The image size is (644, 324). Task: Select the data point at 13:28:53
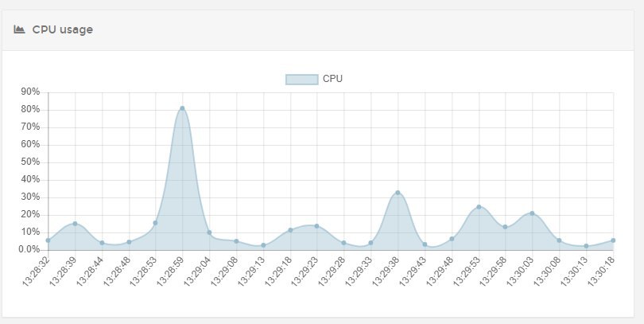tap(155, 223)
